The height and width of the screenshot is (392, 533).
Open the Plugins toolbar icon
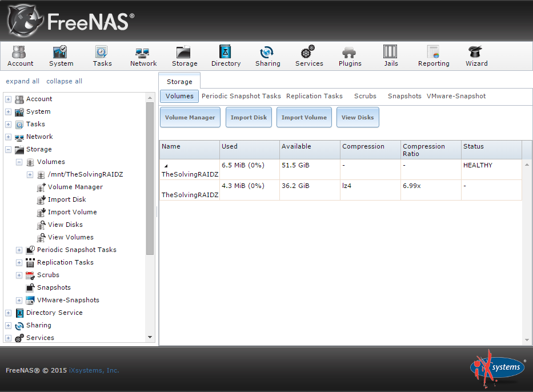(350, 56)
